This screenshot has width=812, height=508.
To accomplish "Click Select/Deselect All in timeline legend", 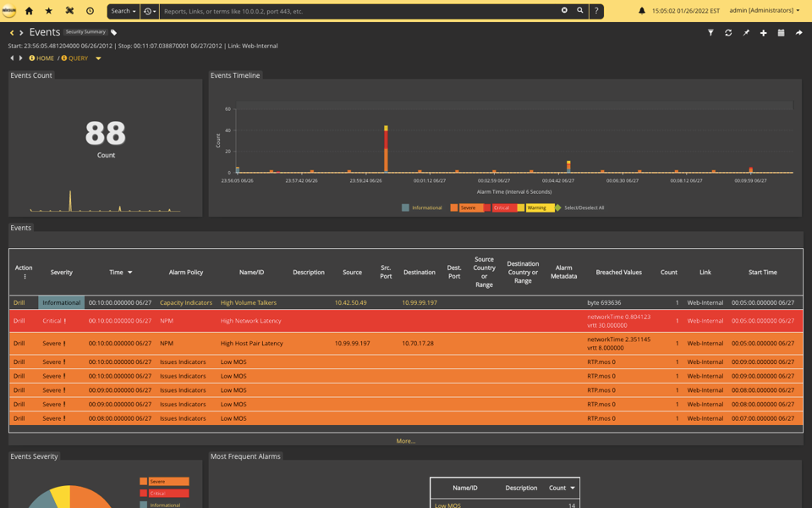I will (584, 208).
